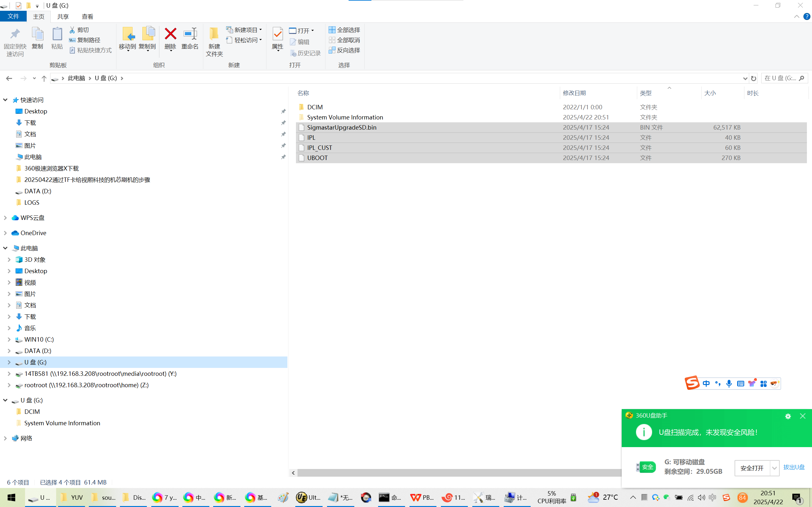Image resolution: width=812 pixels, height=507 pixels.
Task: Click the Move to (移动到) icon
Action: pyautogui.click(x=128, y=34)
